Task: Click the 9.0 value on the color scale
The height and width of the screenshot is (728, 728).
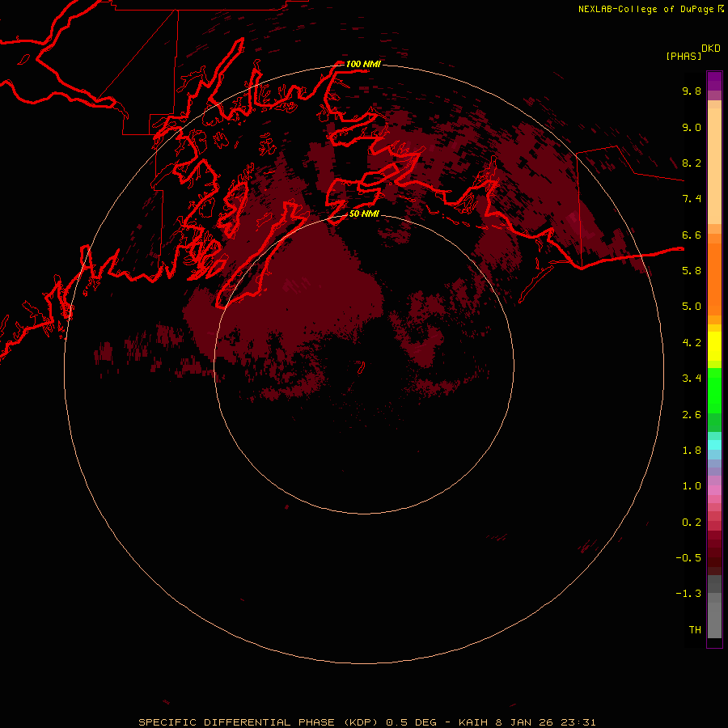Action: (692, 127)
